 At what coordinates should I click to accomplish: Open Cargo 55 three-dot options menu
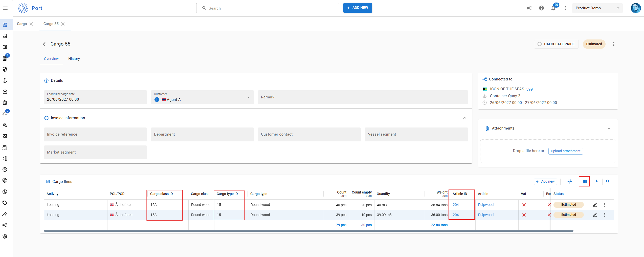(614, 44)
